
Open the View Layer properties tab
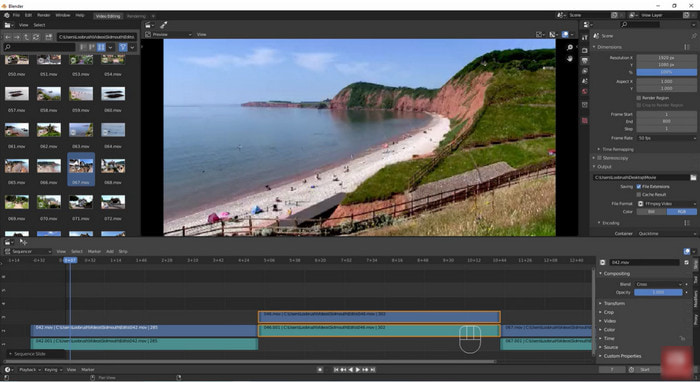tap(585, 71)
